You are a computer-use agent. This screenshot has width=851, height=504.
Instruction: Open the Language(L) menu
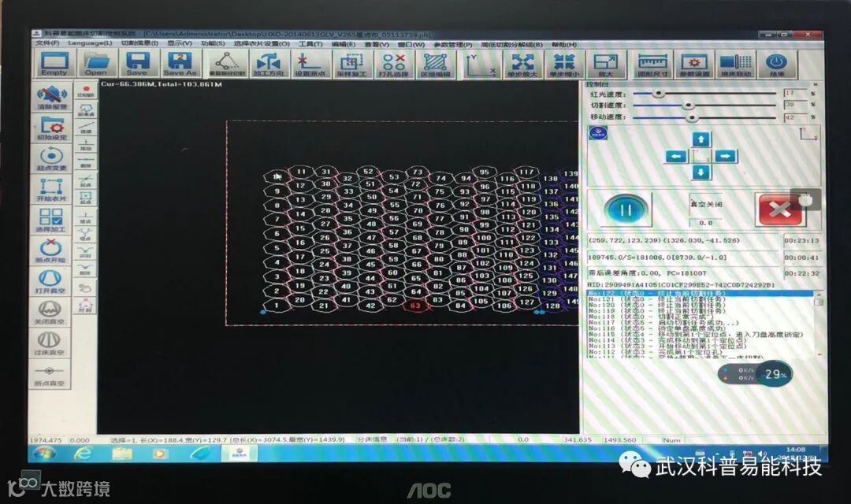click(90, 43)
